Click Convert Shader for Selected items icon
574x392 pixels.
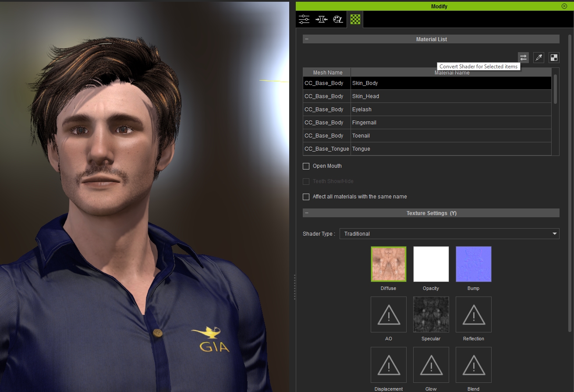(x=523, y=57)
